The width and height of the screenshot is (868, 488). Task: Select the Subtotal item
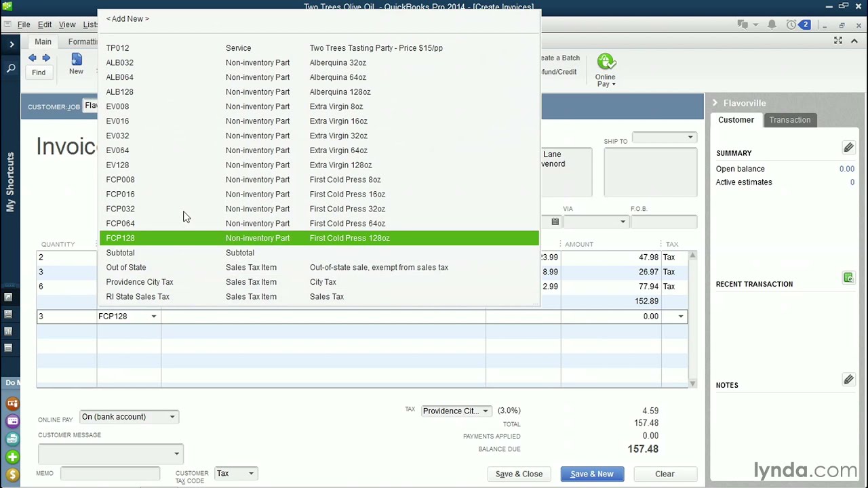tap(319, 253)
